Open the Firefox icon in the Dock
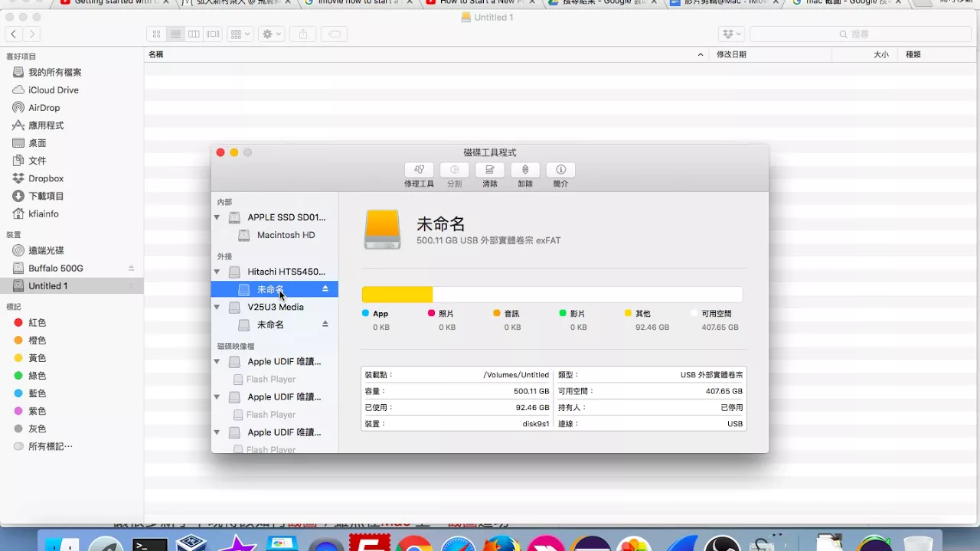The image size is (980, 551). click(x=502, y=544)
